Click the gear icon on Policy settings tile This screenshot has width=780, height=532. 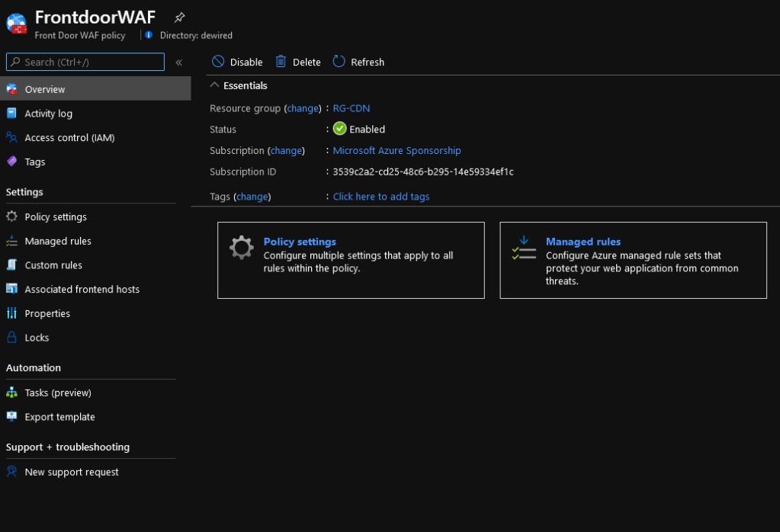coord(242,248)
